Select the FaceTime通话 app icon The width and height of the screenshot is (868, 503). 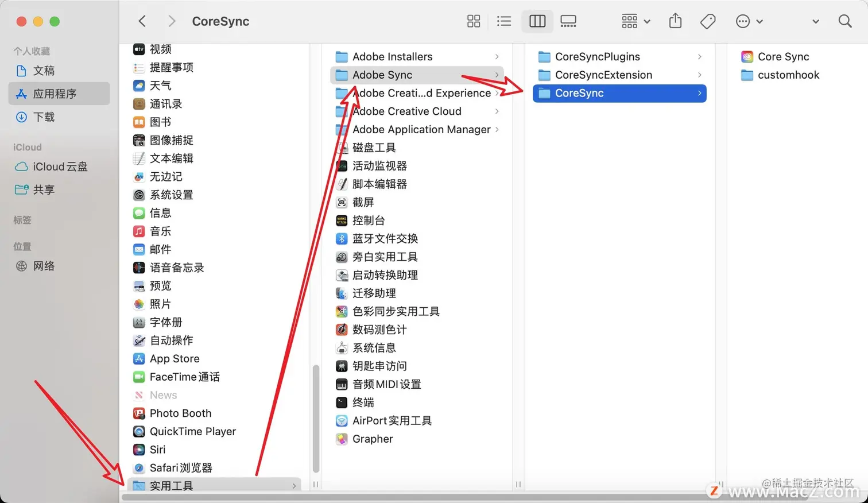coord(139,377)
